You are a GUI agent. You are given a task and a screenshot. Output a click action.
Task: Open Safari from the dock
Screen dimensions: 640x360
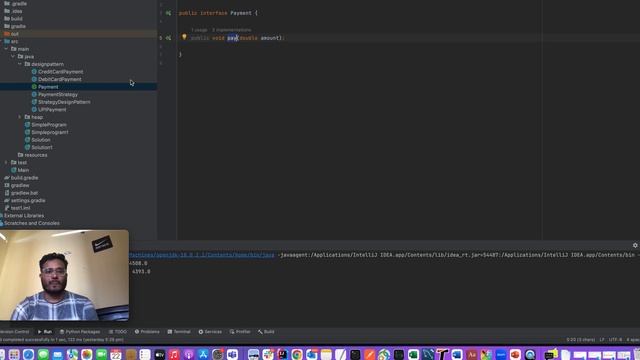coord(29,354)
